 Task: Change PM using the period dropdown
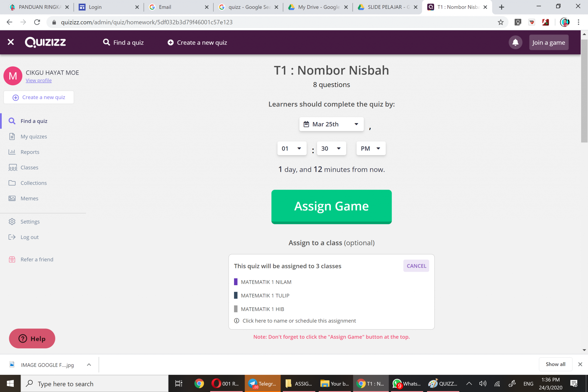click(x=371, y=148)
